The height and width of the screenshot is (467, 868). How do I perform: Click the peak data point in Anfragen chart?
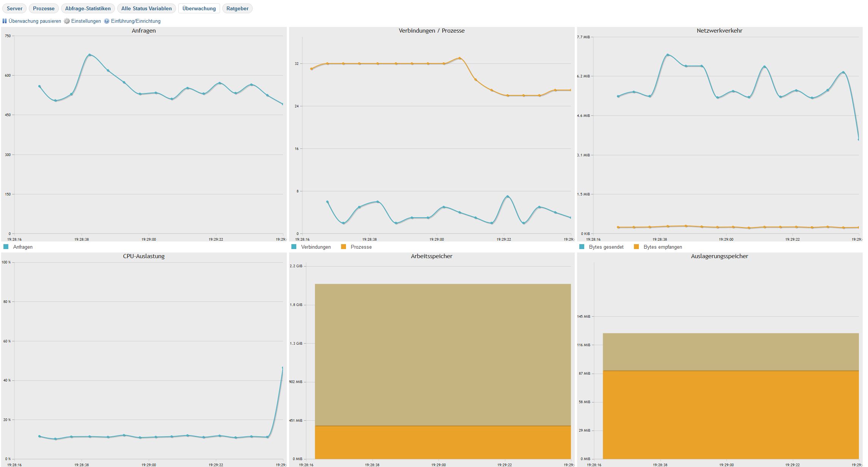(90, 55)
